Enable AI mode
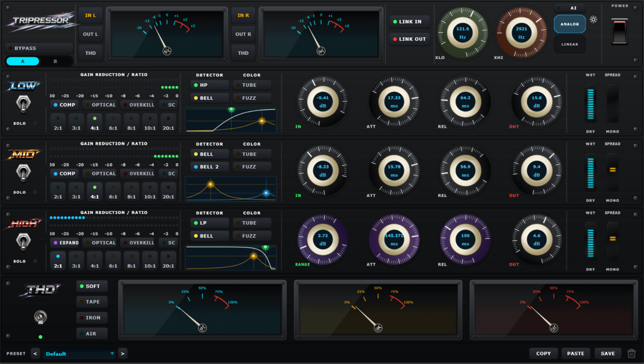Image resolution: width=644 pixels, height=364 pixels. [569, 8]
